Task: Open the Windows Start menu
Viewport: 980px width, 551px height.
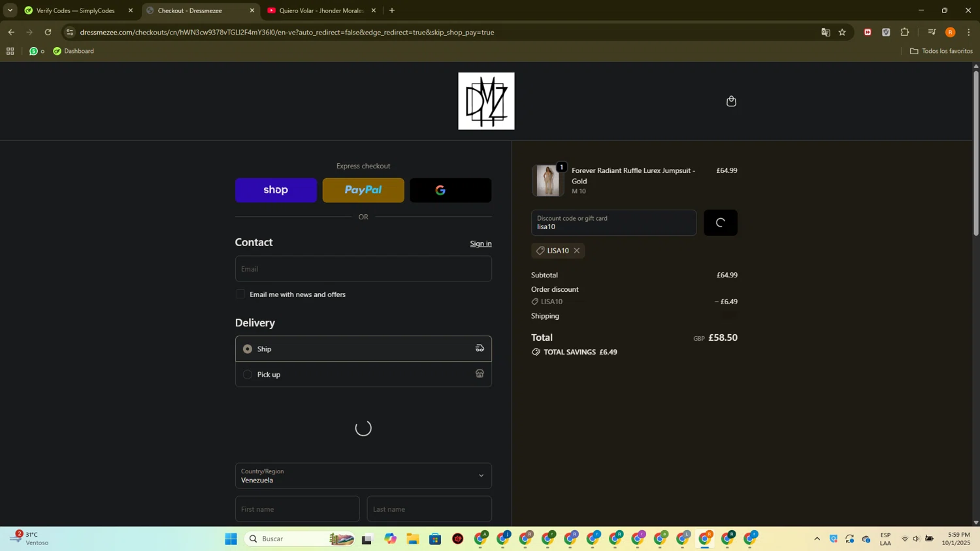Action: pyautogui.click(x=231, y=539)
